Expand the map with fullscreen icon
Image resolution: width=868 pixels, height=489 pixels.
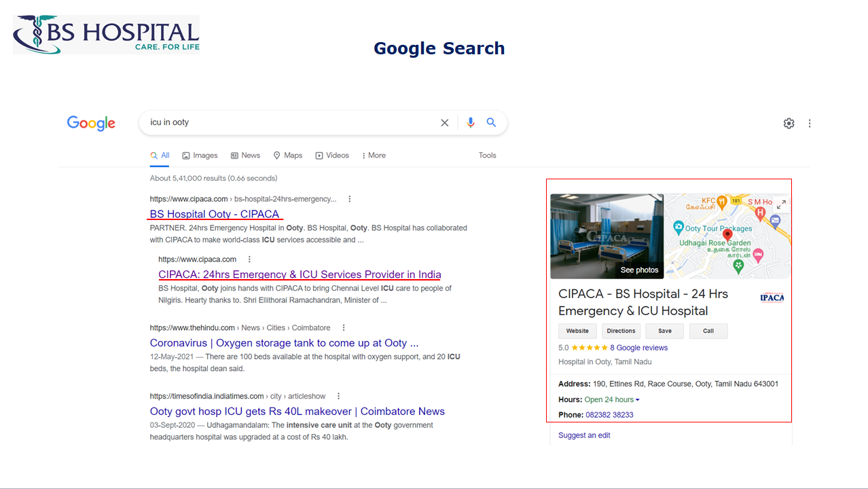click(x=781, y=204)
